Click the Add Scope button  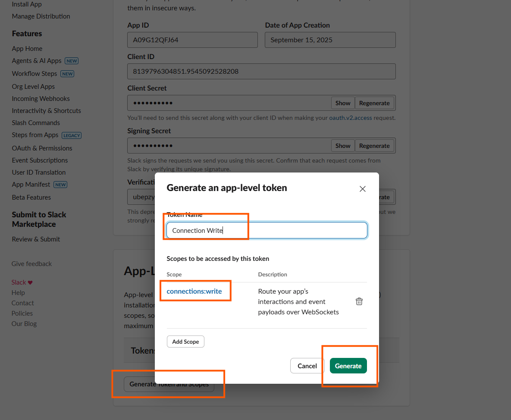pyautogui.click(x=185, y=342)
